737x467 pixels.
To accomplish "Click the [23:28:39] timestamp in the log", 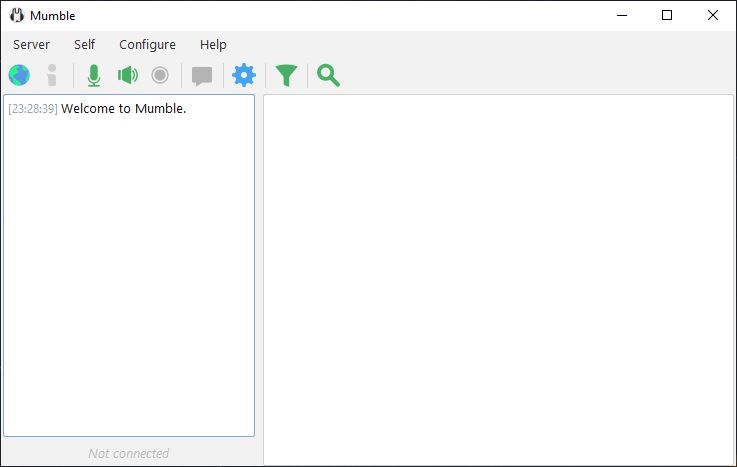I will click(x=33, y=109).
